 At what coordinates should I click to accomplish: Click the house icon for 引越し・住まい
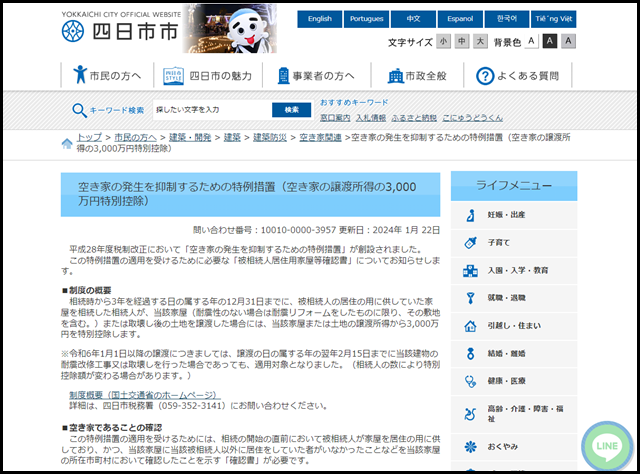[470, 326]
